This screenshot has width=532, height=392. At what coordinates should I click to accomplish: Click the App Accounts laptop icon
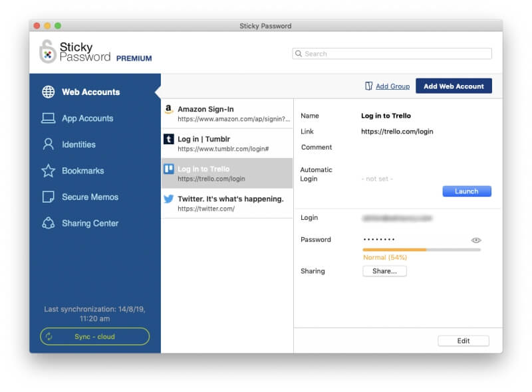pos(48,118)
